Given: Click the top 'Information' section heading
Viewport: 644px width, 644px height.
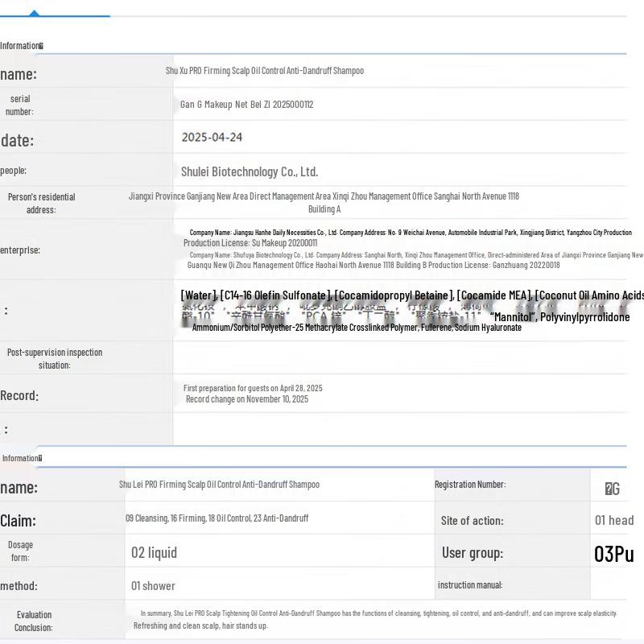Looking at the screenshot, I should point(22,46).
